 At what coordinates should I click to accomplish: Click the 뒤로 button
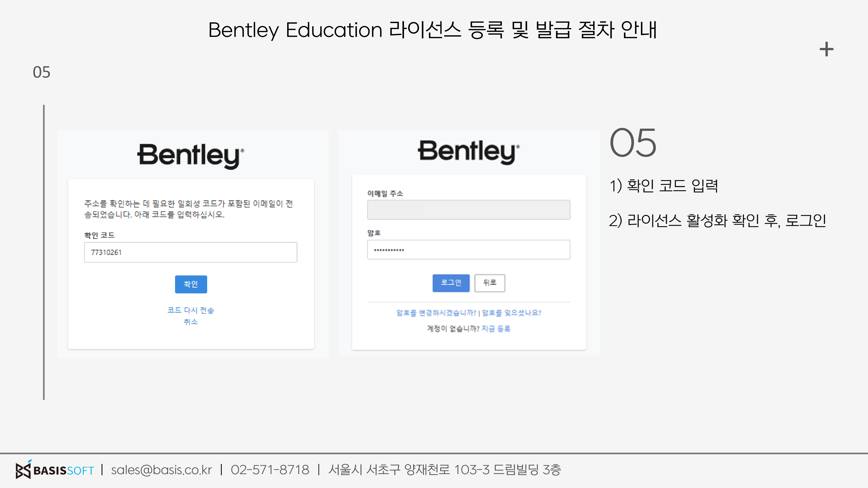[x=490, y=283]
